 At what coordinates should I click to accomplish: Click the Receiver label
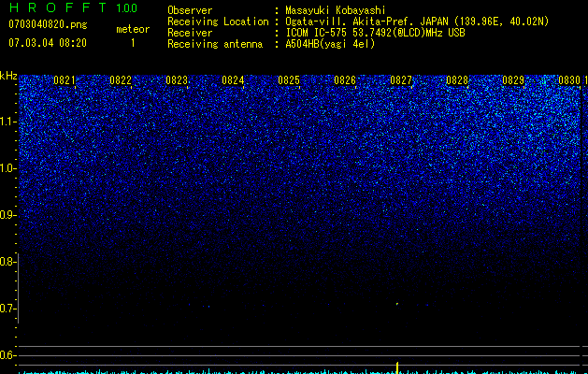coord(190,33)
